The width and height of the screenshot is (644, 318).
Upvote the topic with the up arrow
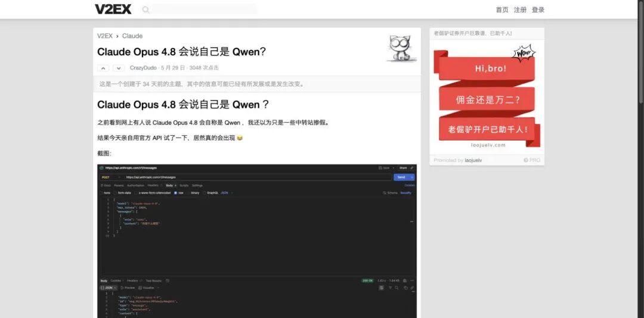[x=103, y=68]
